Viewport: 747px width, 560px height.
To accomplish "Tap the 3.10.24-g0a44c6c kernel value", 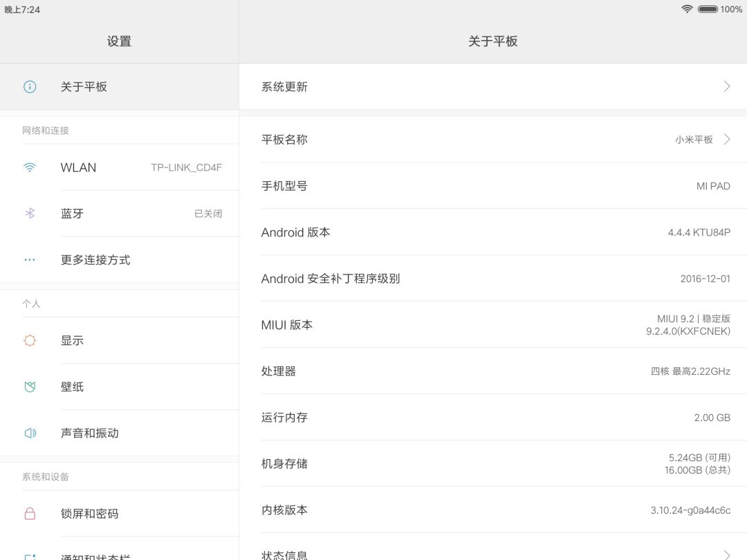I will [690, 510].
